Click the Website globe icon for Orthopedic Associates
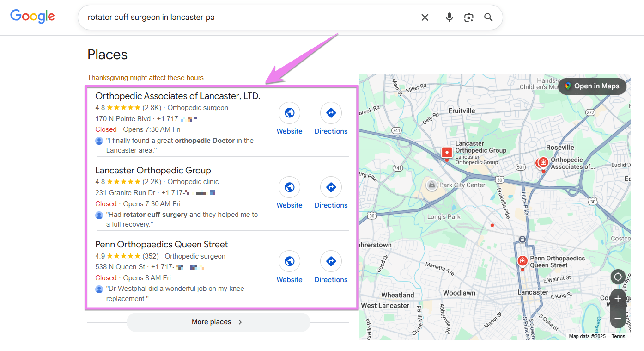 click(289, 112)
